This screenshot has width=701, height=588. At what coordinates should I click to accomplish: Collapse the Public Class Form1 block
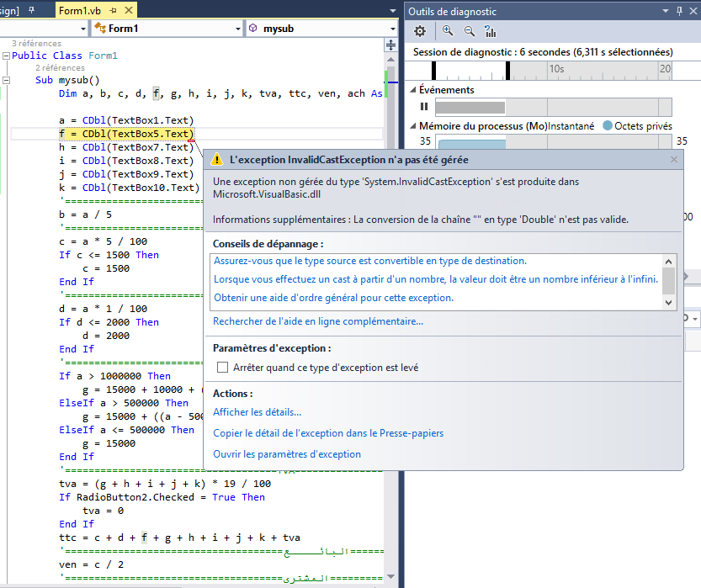(6, 56)
